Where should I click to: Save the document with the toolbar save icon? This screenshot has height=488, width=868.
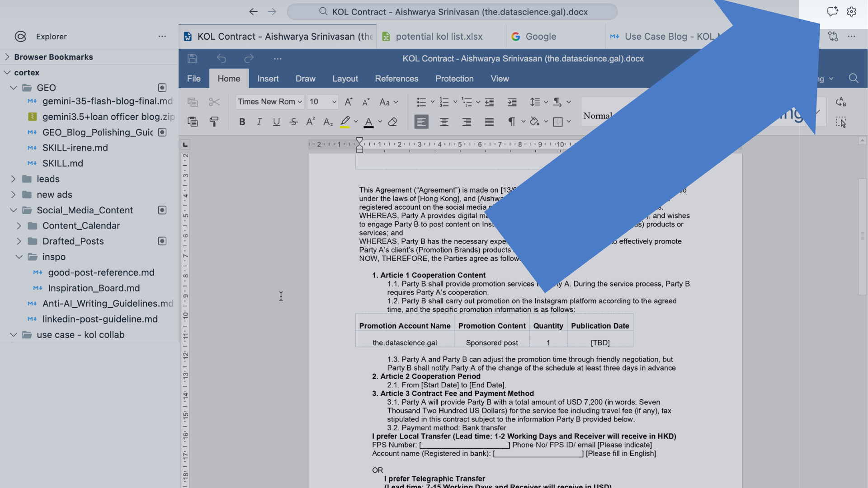coord(192,59)
